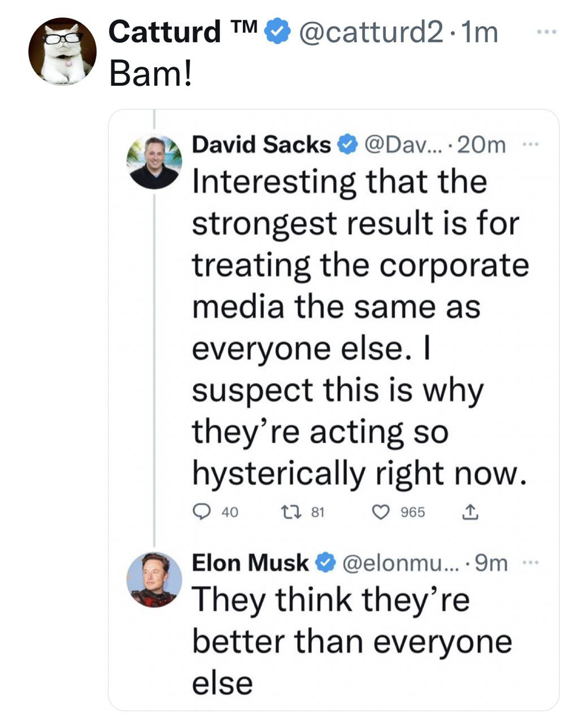Open David Sacks' profile picture
The width and height of the screenshot is (588, 723).
click(154, 162)
